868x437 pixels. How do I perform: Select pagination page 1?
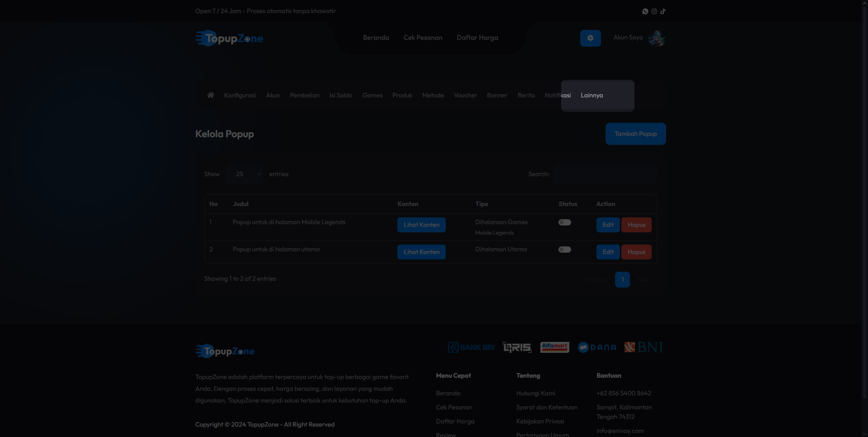622,279
